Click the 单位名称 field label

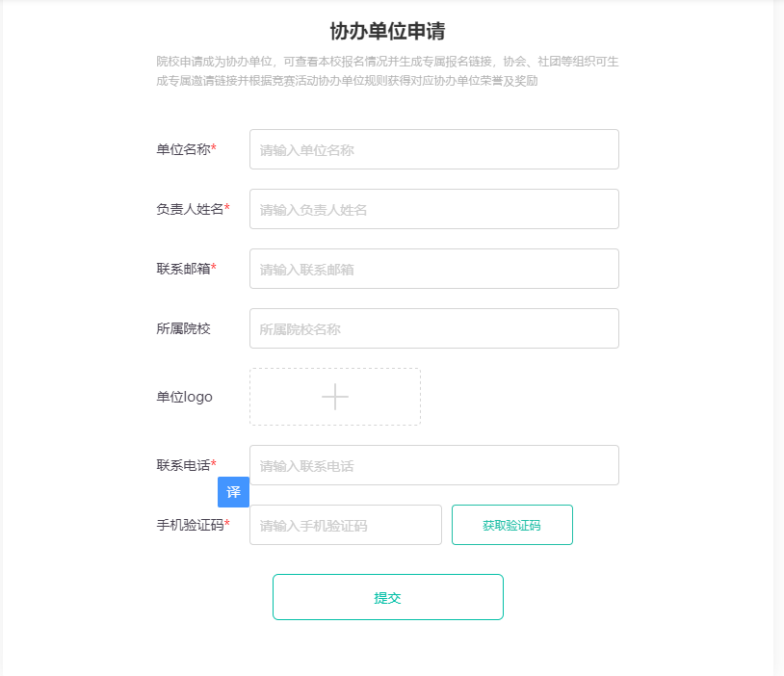[x=184, y=149]
